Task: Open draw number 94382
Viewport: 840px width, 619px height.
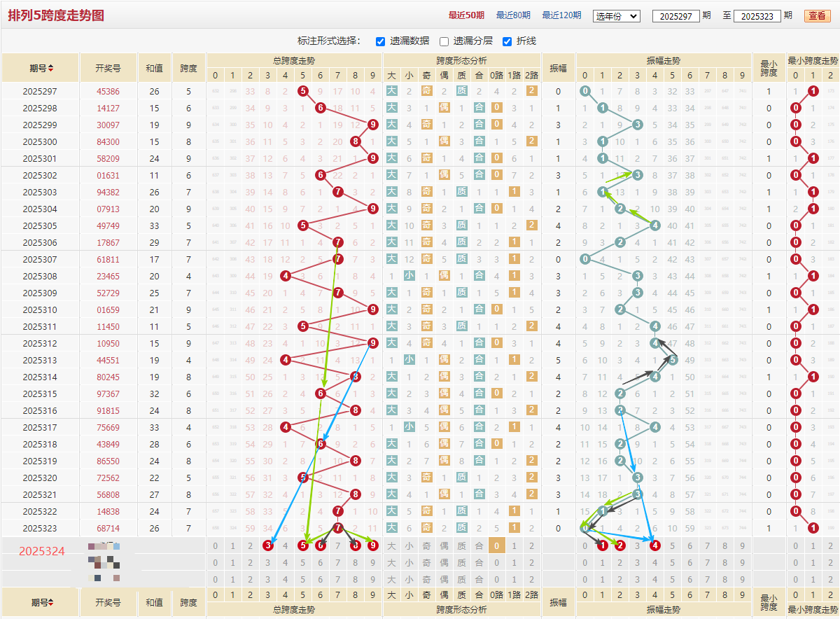Action: pyautogui.click(x=108, y=192)
